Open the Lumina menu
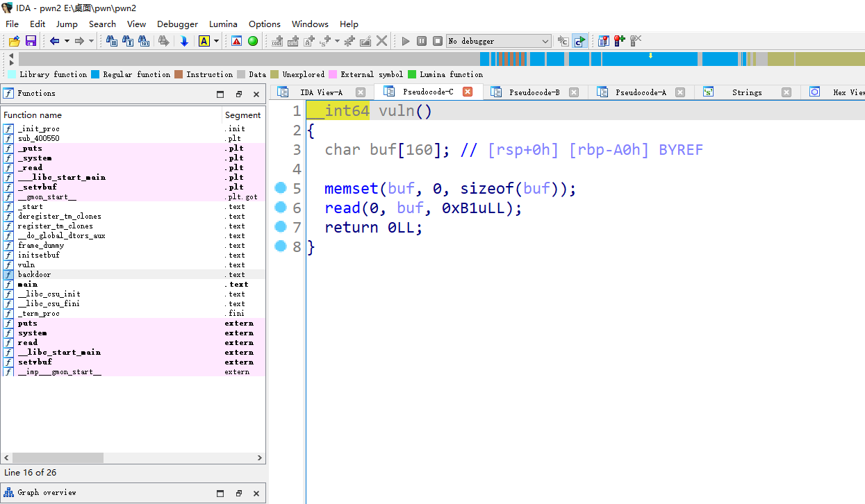The height and width of the screenshot is (504, 865). [x=223, y=24]
